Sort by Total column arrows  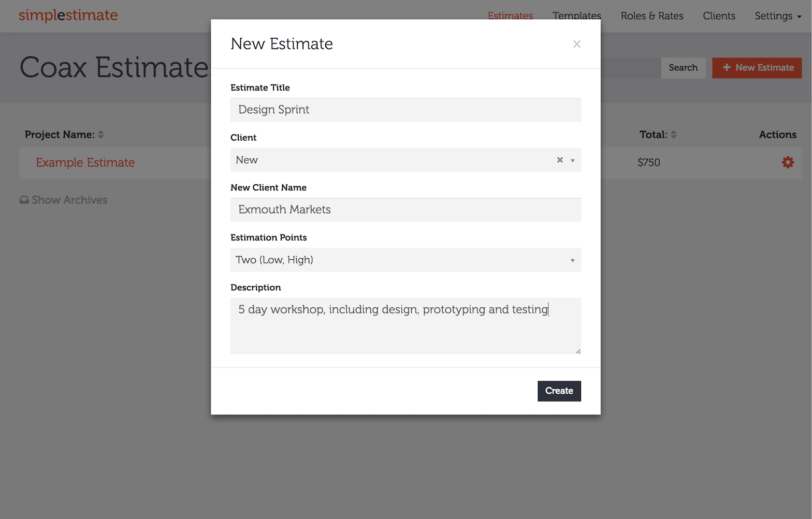pyautogui.click(x=673, y=135)
